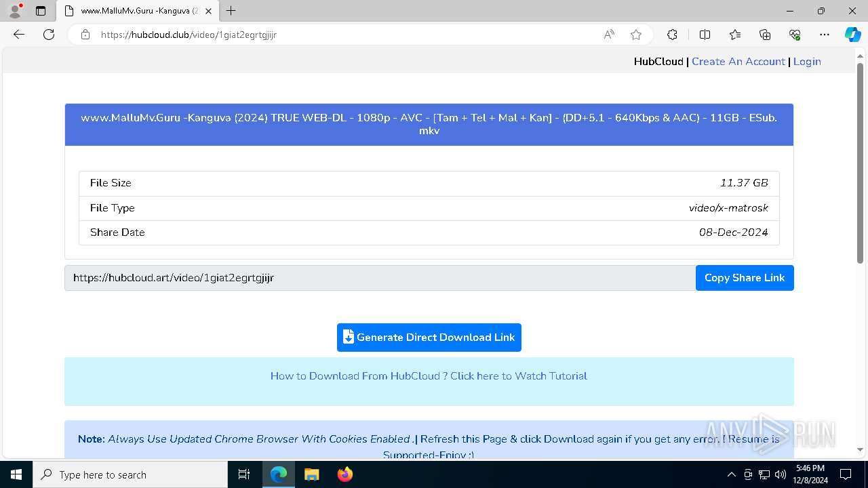Screen dimensions: 868x488
Task: Click Generate Direct Download Link button
Action: [429, 338]
